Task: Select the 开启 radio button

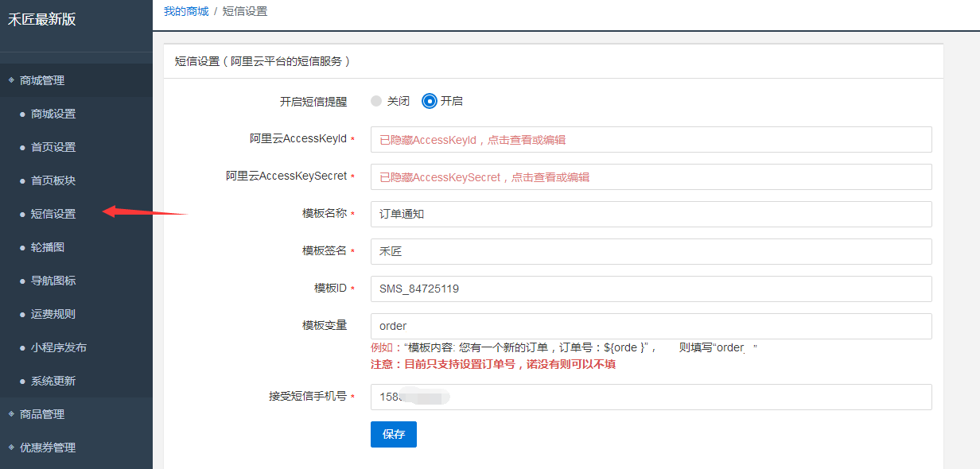Action: (430, 101)
